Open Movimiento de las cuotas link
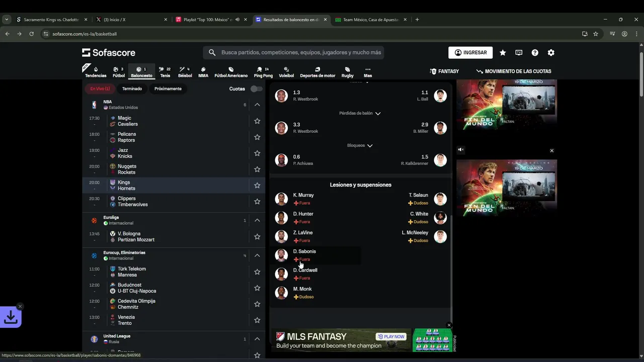Image resolution: width=644 pixels, height=362 pixels. [x=514, y=71]
